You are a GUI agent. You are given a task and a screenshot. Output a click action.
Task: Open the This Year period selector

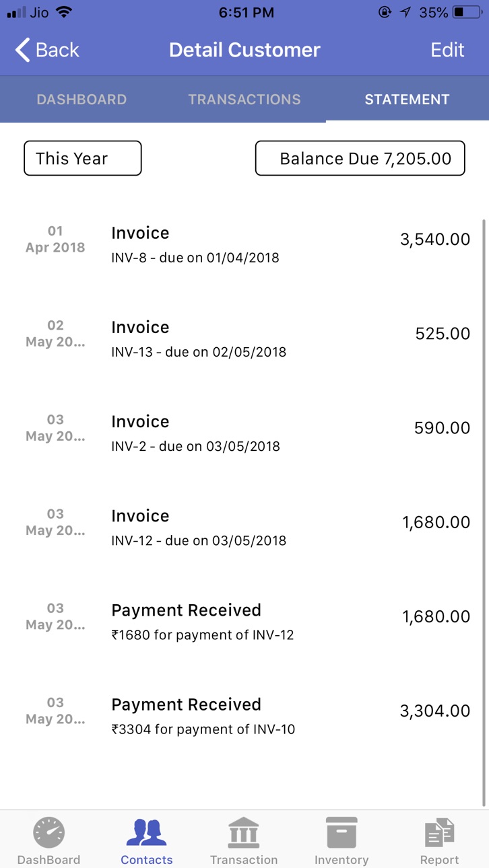[x=83, y=158]
